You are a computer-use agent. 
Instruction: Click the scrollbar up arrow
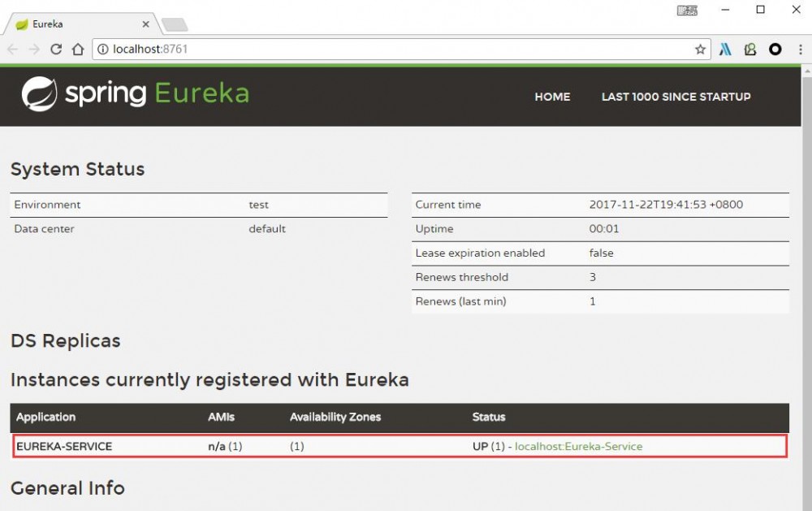[807, 71]
